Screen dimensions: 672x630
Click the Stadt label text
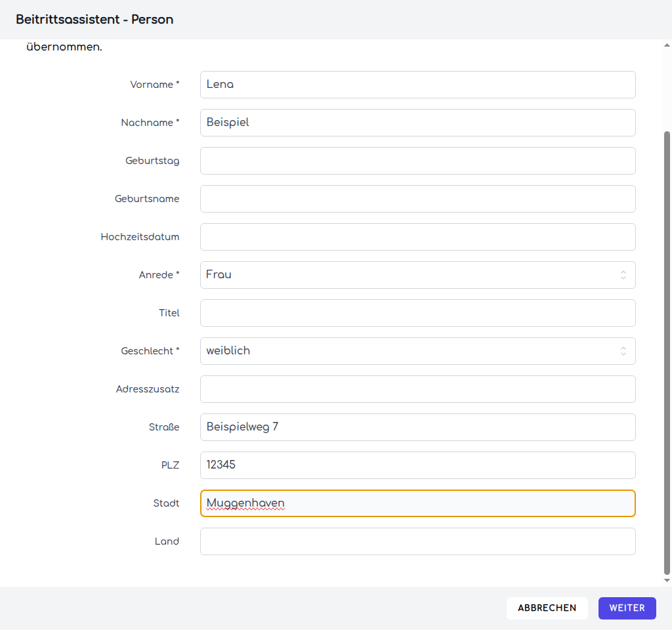[x=166, y=503]
